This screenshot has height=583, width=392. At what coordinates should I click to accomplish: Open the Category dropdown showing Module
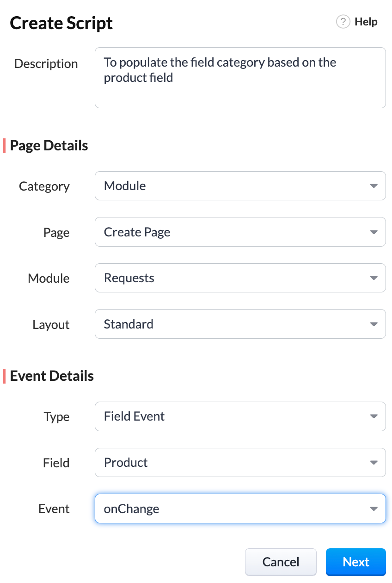(240, 186)
